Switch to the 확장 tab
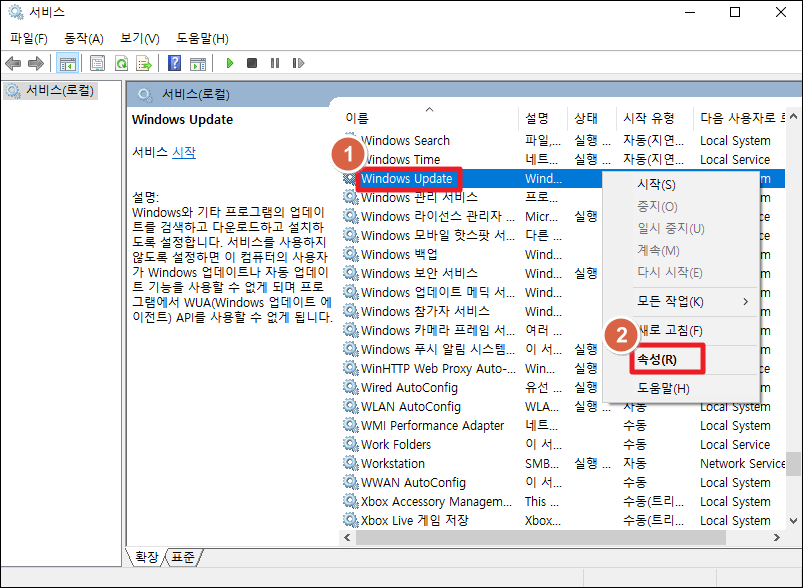 [x=146, y=557]
